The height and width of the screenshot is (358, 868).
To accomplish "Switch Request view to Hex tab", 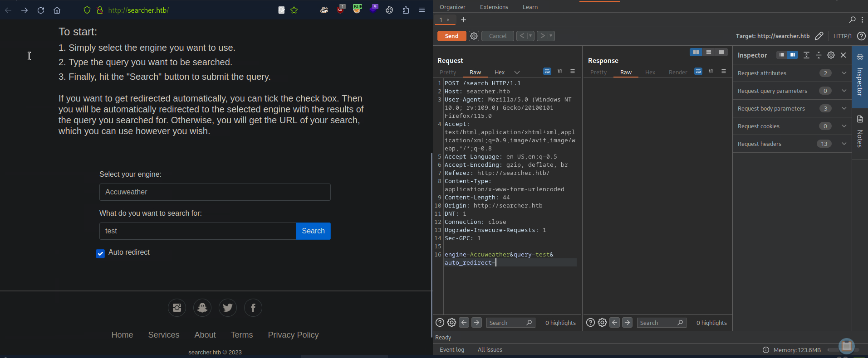I will (500, 73).
